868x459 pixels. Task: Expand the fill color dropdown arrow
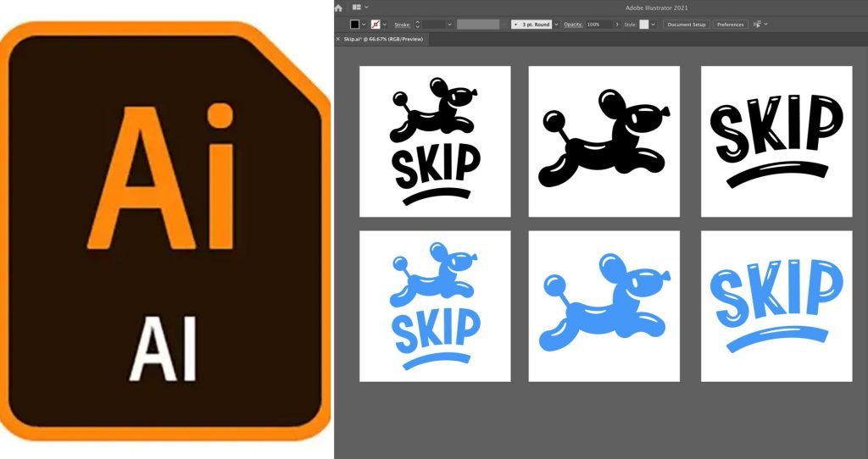pos(364,25)
